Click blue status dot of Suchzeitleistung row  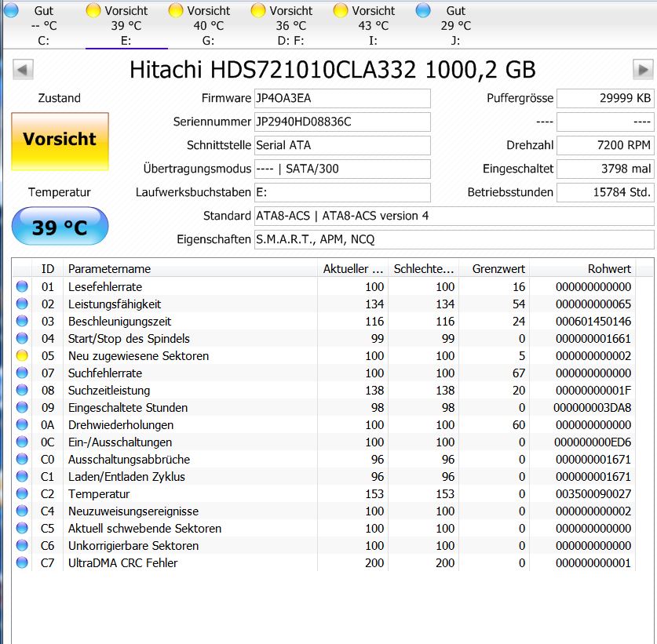22,390
